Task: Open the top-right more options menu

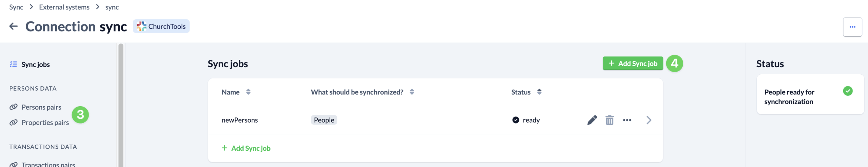Action: (852, 27)
